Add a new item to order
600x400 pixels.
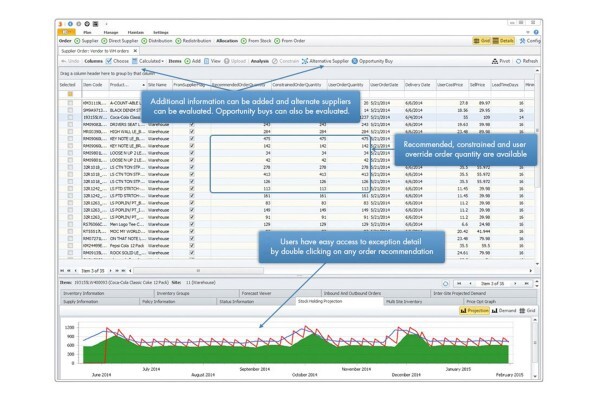coord(192,61)
